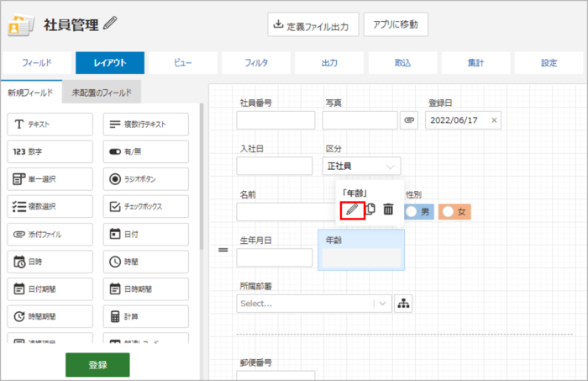Open the 集計 tab
This screenshot has height=381, width=588.
click(476, 63)
